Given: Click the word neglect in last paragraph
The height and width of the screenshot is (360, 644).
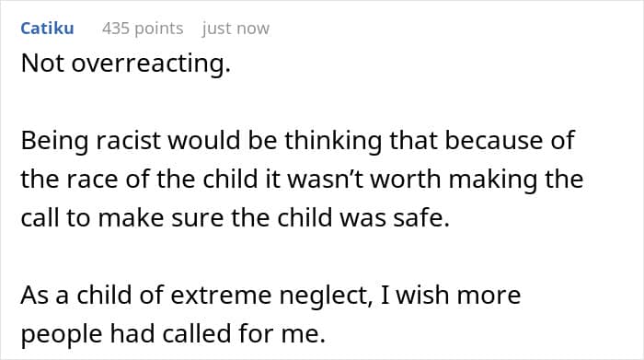Looking at the screenshot, I should (x=326, y=296).
